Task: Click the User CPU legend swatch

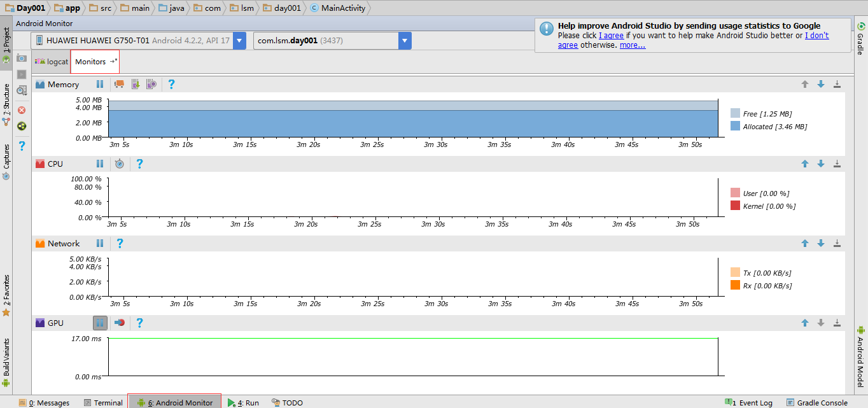Action: pyautogui.click(x=736, y=193)
